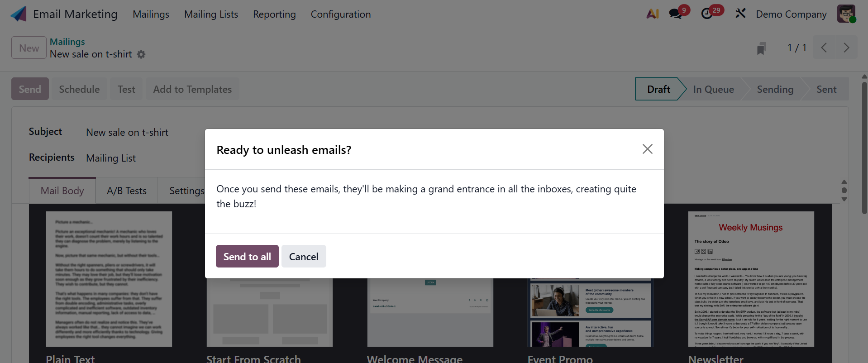Click the Mailings breadcrumb link
Image resolution: width=868 pixels, height=363 pixels.
(x=67, y=42)
